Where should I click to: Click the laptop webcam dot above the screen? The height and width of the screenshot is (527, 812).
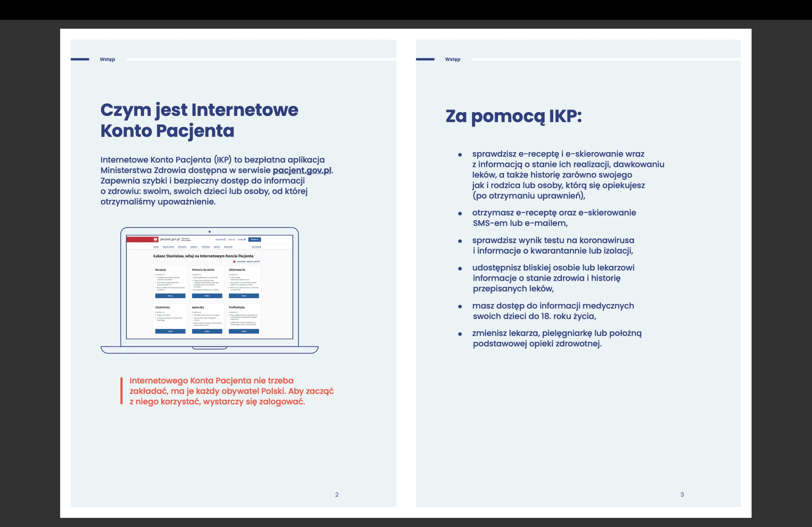point(209,232)
